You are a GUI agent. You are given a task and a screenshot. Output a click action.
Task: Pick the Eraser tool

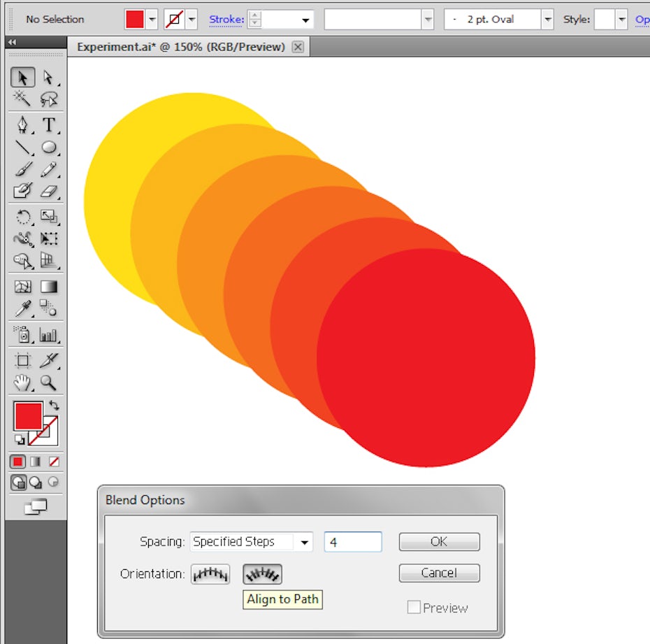[48, 191]
